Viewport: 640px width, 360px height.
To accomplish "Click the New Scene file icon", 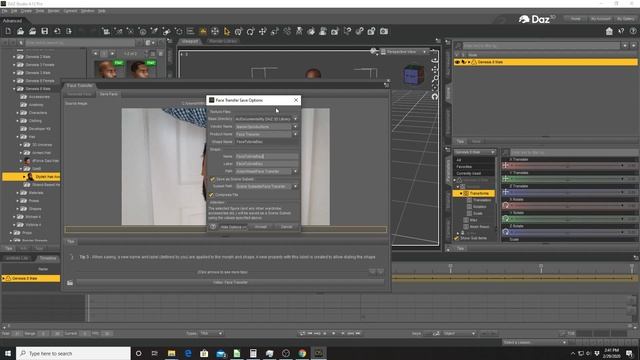I will (x=8, y=31).
